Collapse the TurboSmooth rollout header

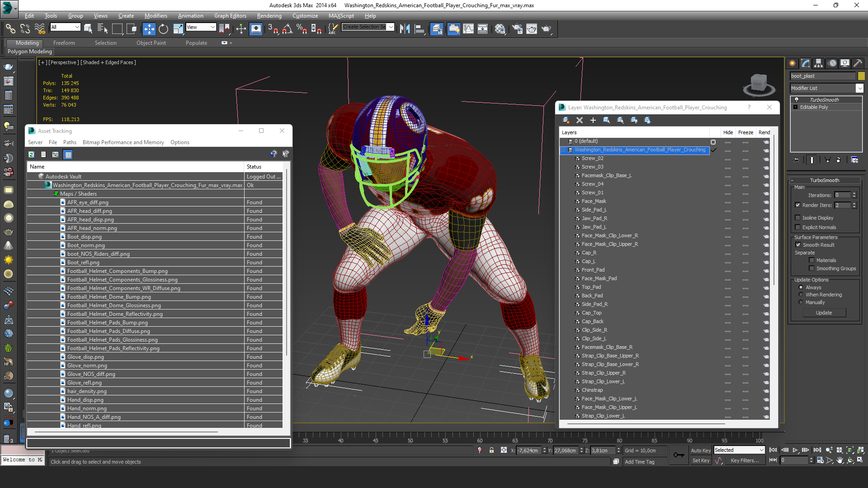[824, 180]
